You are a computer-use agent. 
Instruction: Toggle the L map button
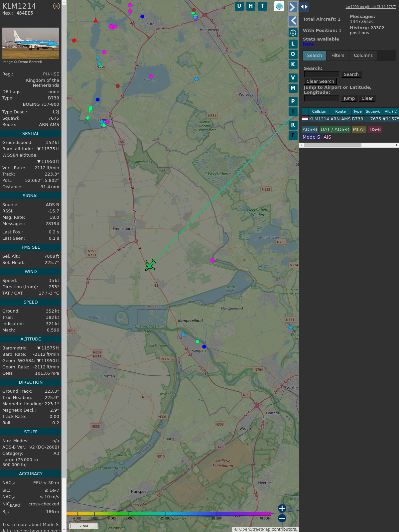click(293, 44)
